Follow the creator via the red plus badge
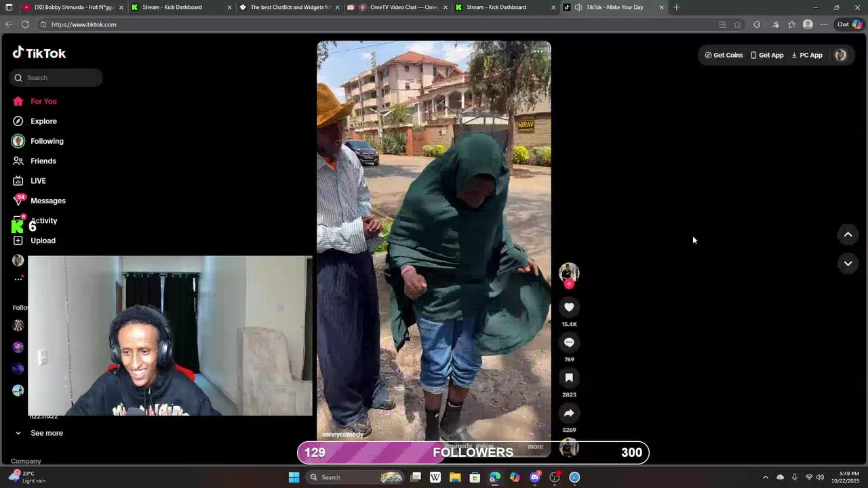 [x=569, y=285]
